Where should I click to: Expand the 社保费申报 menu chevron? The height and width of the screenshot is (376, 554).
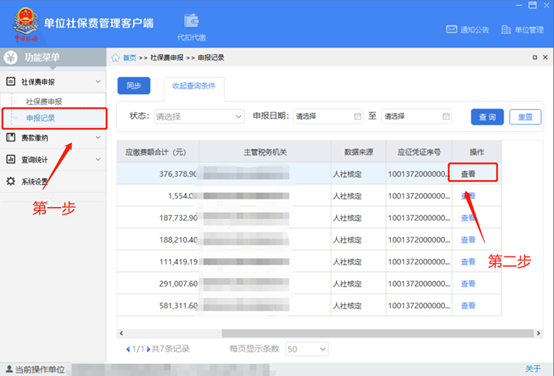pos(98,82)
